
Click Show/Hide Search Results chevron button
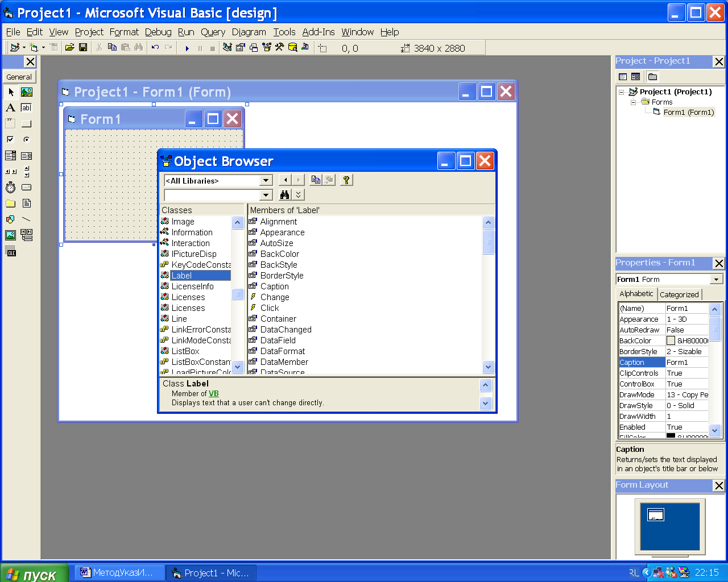tap(299, 195)
